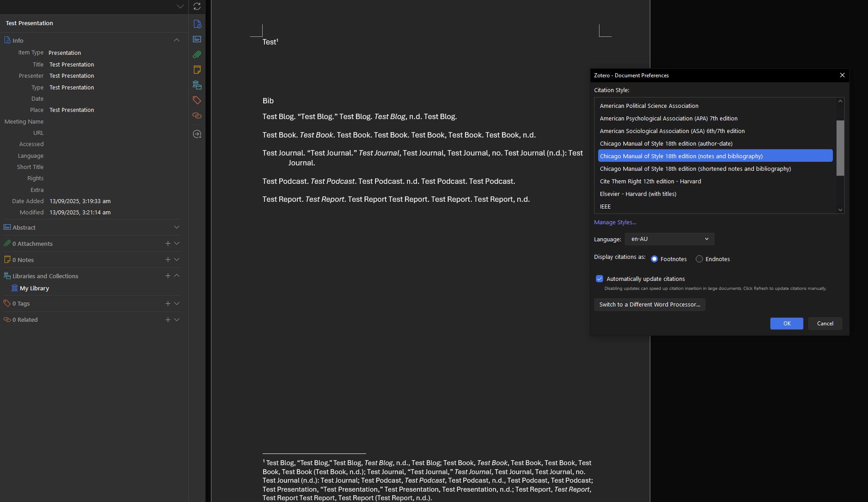This screenshot has height=502, width=868.
Task: Click the sync refresh icon
Action: click(x=197, y=6)
